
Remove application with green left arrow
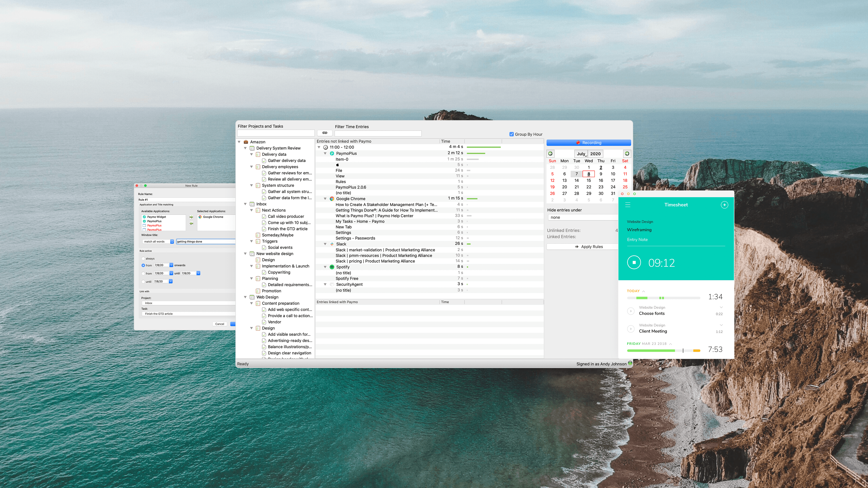click(191, 224)
